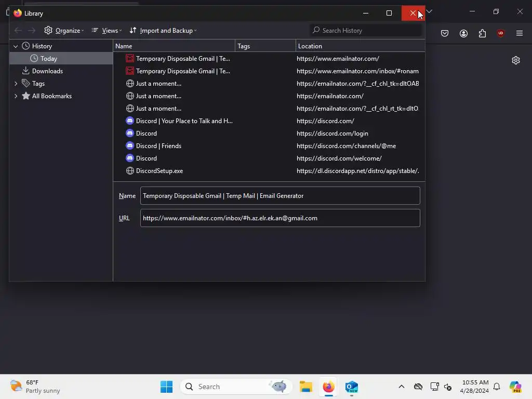Select 'Just a moment...' with __cf_chl_rt_tk URL
Image resolution: width=532 pixels, height=399 pixels.
pyautogui.click(x=269, y=109)
